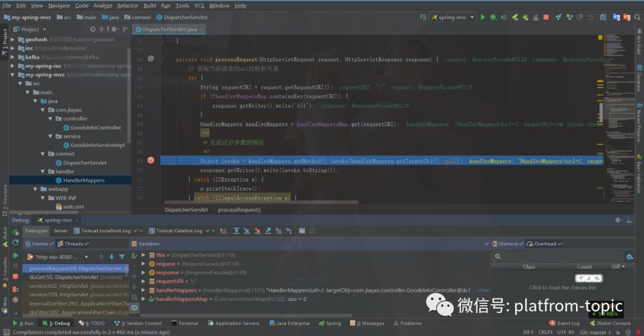Click to load the classes list link
644x336 pixels.
[x=562, y=288]
